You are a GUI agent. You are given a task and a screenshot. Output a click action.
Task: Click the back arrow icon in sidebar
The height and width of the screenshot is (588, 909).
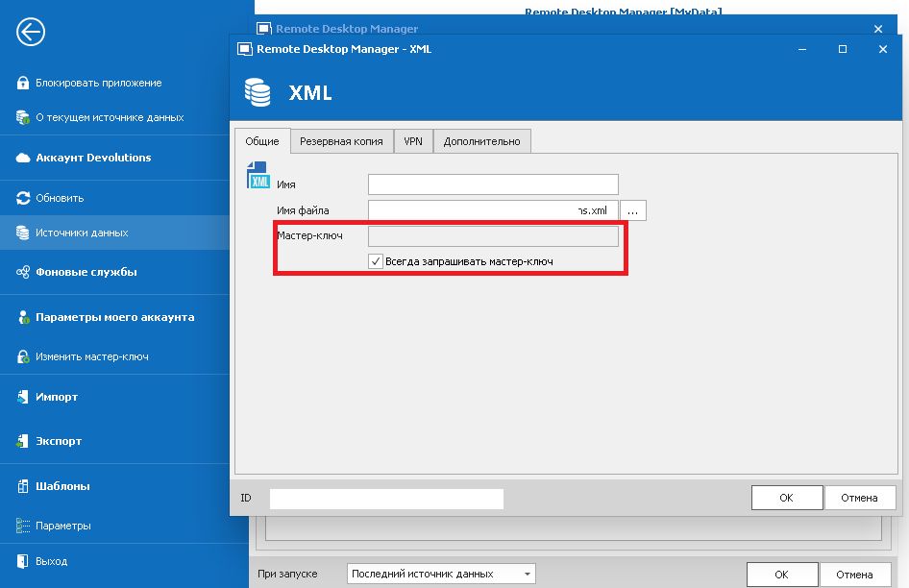tap(30, 32)
